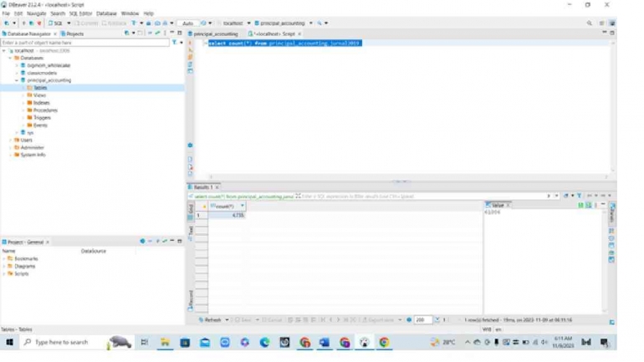Click the Rollback button in toolbar
The width and height of the screenshot is (644, 362).
[115, 23]
